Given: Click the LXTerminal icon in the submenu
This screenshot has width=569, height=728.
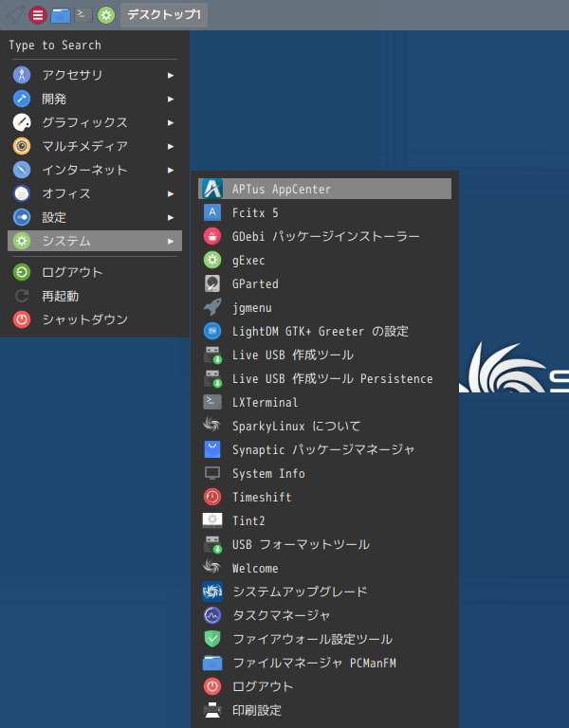Looking at the screenshot, I should pyautogui.click(x=212, y=402).
